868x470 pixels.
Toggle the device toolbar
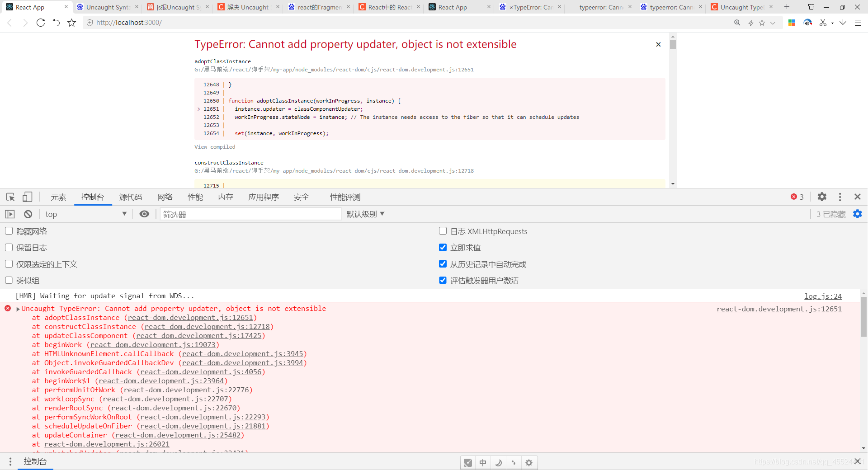point(27,197)
